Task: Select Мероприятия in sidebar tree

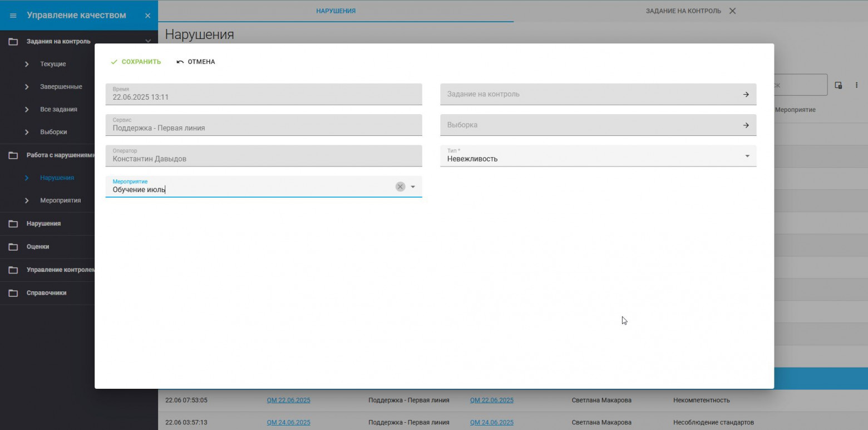Action: coord(60,201)
